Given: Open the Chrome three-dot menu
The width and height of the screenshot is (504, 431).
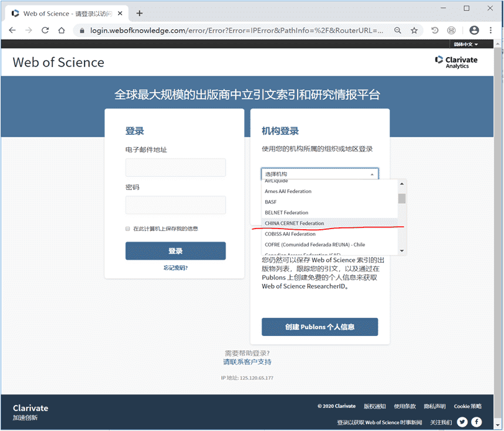Looking at the screenshot, I should (x=491, y=30).
